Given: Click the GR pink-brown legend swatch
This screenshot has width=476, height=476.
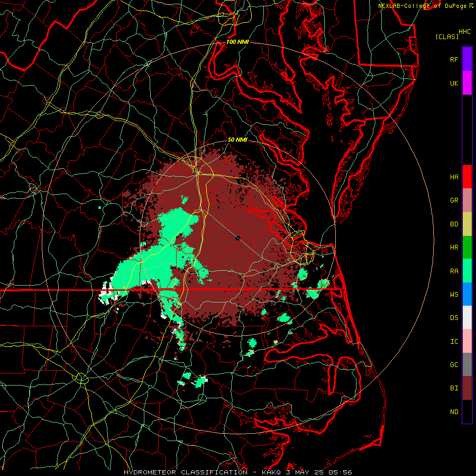Looking at the screenshot, I should 467,200.
